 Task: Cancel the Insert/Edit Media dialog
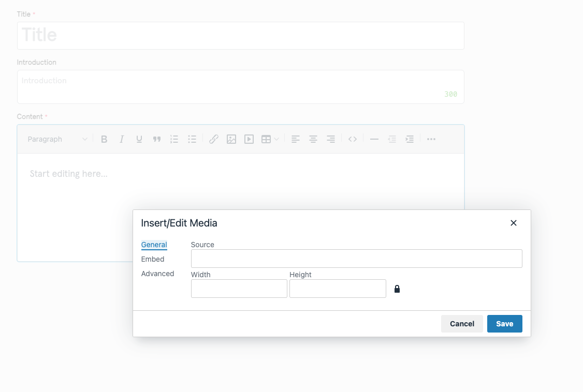(x=462, y=324)
